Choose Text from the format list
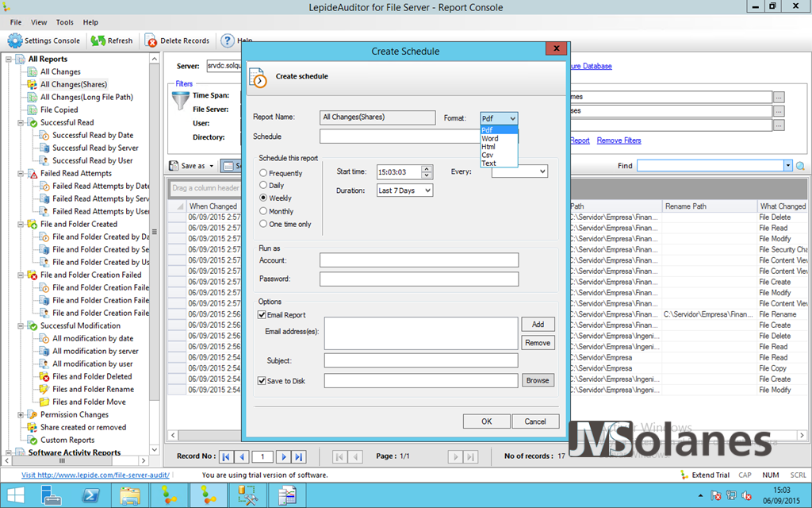 500,164
